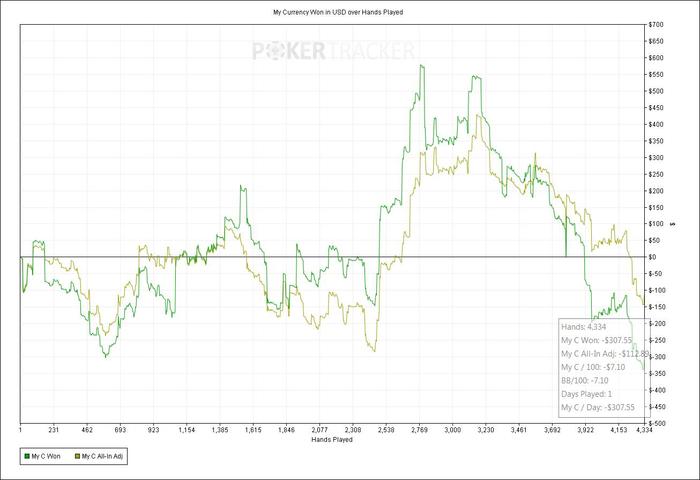Viewport: 700px width, 480px height.
Task: Click the 231 x-axis tick label
Action: coord(54,430)
